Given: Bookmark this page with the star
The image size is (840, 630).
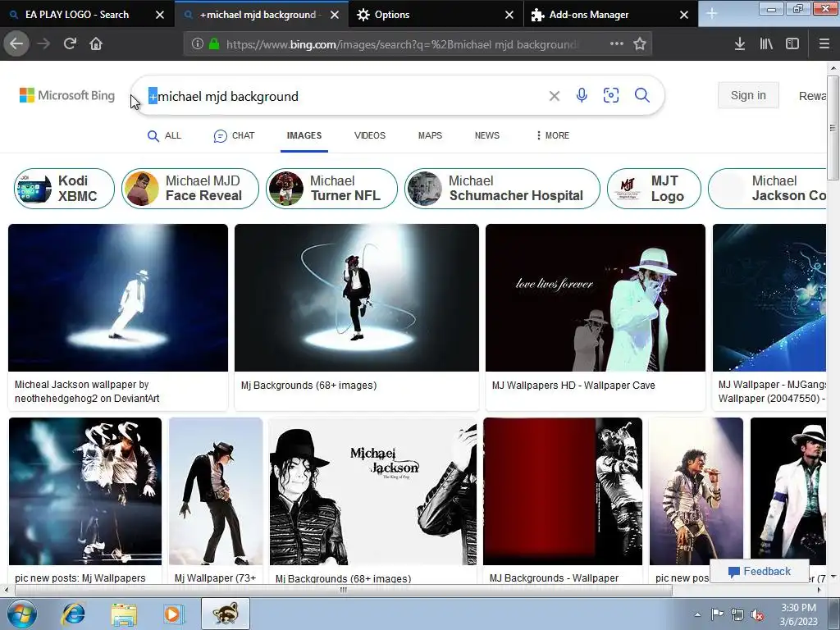Looking at the screenshot, I should pos(640,43).
